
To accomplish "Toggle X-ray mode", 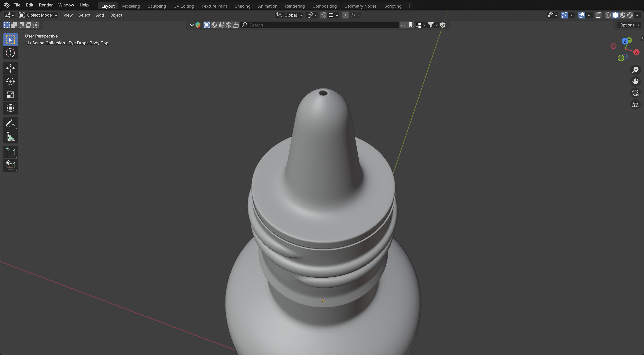I will 599,15.
